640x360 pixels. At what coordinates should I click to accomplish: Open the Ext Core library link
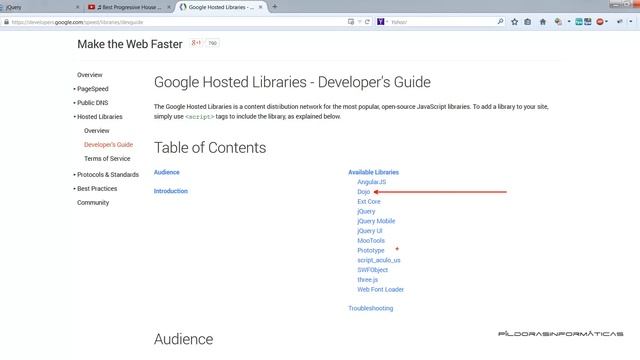point(369,202)
